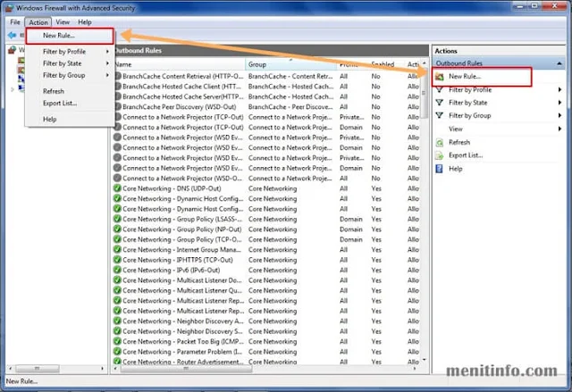This screenshot has width=572, height=392.
Task: Open the Help menu in menu bar
Action: (x=85, y=22)
